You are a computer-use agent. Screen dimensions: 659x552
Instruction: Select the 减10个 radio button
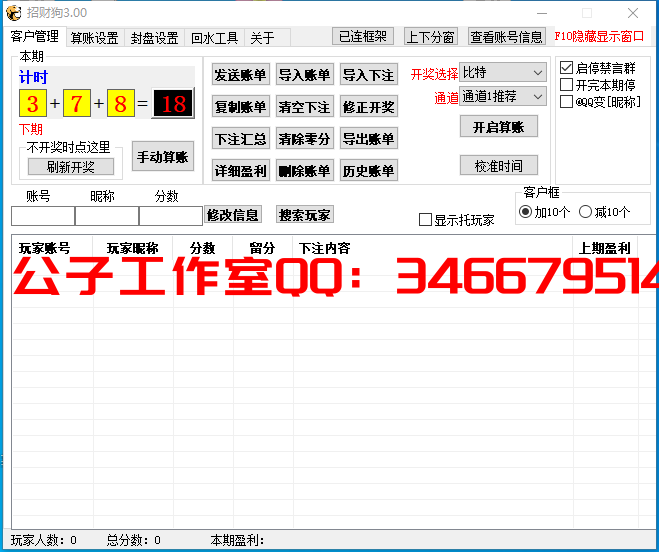pos(585,211)
